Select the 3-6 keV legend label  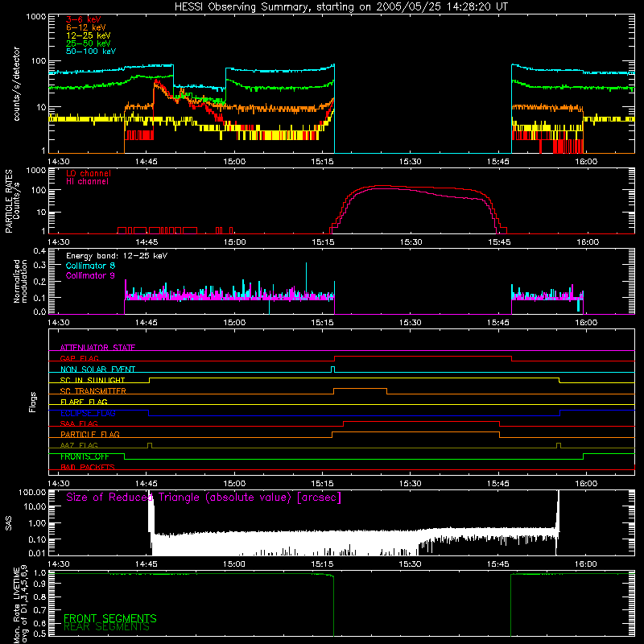[x=83, y=19]
